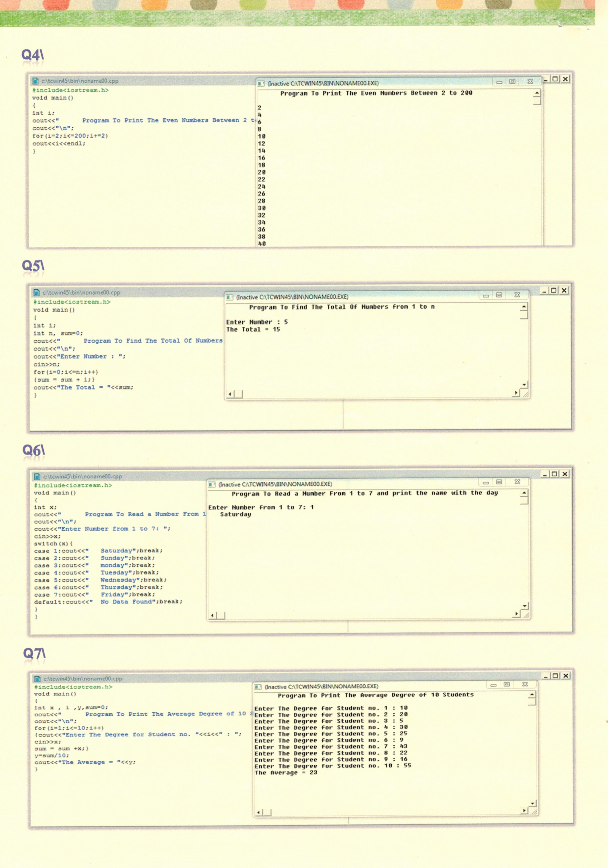This screenshot has height=868, width=608.
Task: Click the code line "y=sum/10;"
Action: pyautogui.click(x=52, y=755)
